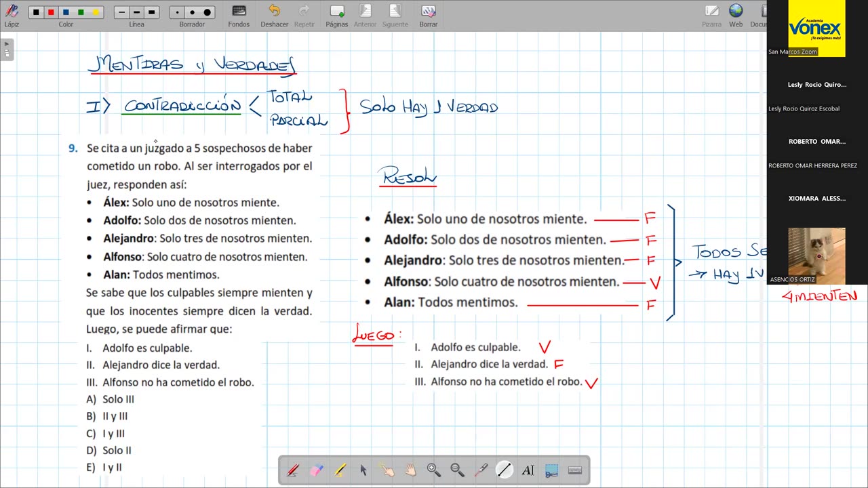Go to next page with Siguiente

395,15
